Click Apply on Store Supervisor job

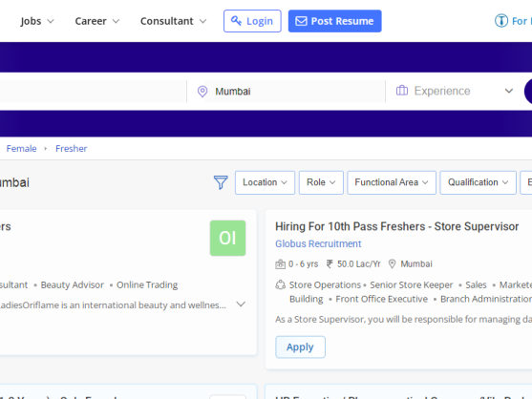pyautogui.click(x=300, y=346)
